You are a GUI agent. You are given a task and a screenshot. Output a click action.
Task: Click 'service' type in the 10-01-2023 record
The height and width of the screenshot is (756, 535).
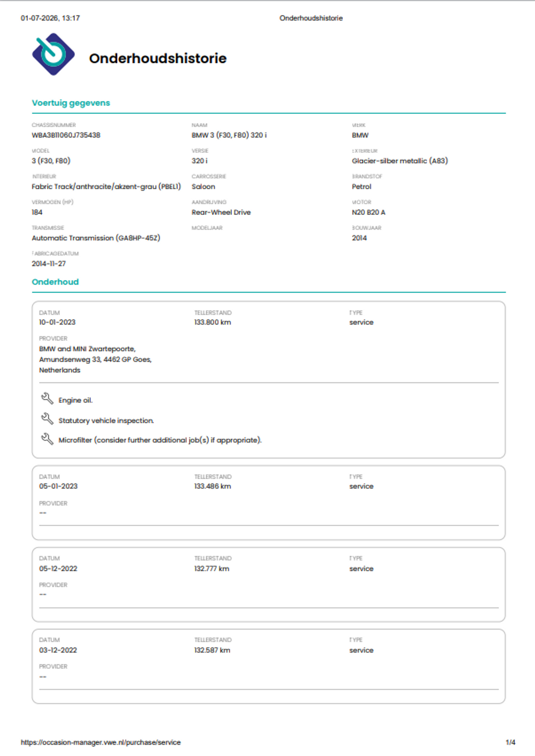(x=361, y=322)
